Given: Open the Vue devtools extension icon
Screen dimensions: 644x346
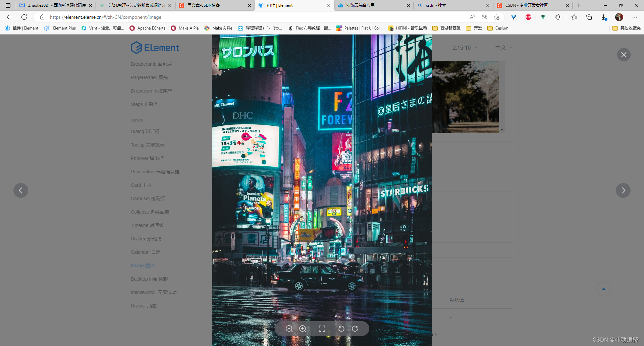Looking at the screenshot, I should coord(543,17).
